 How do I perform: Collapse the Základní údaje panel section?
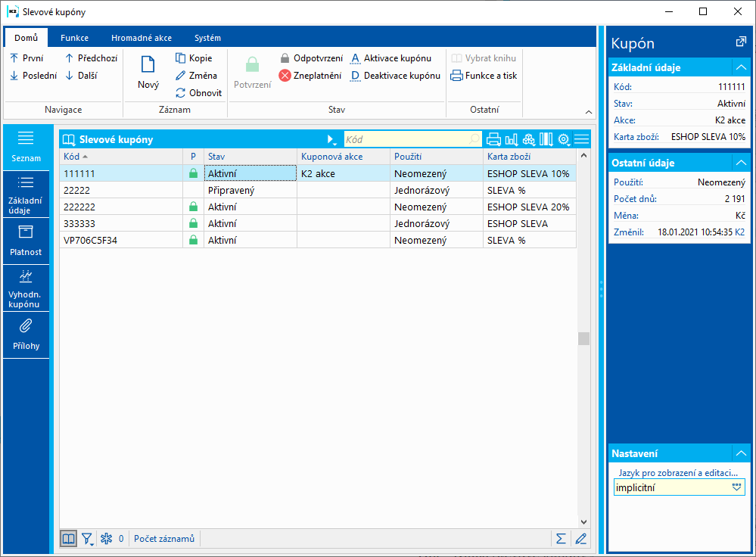(740, 67)
